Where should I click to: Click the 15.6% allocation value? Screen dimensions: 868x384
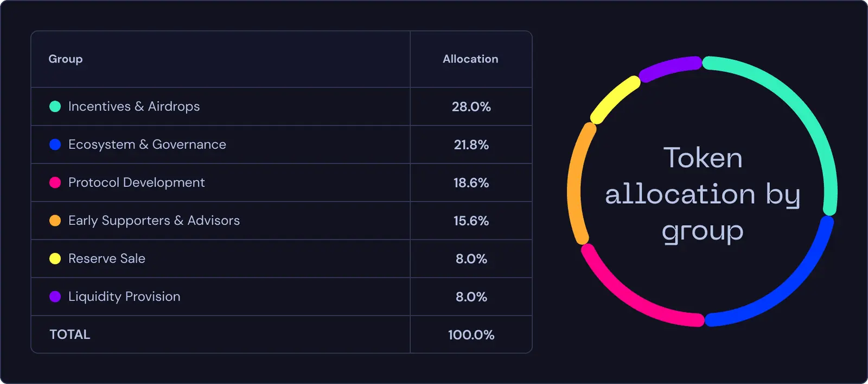point(471,221)
